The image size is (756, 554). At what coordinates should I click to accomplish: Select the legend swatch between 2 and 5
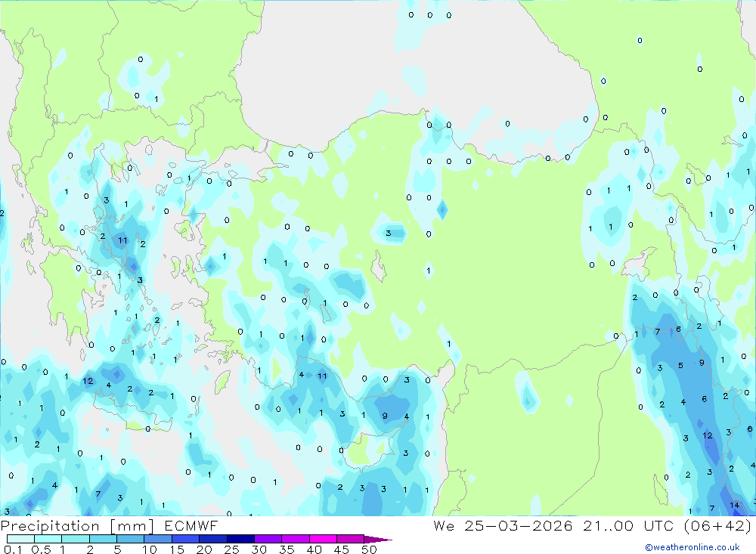(103, 539)
